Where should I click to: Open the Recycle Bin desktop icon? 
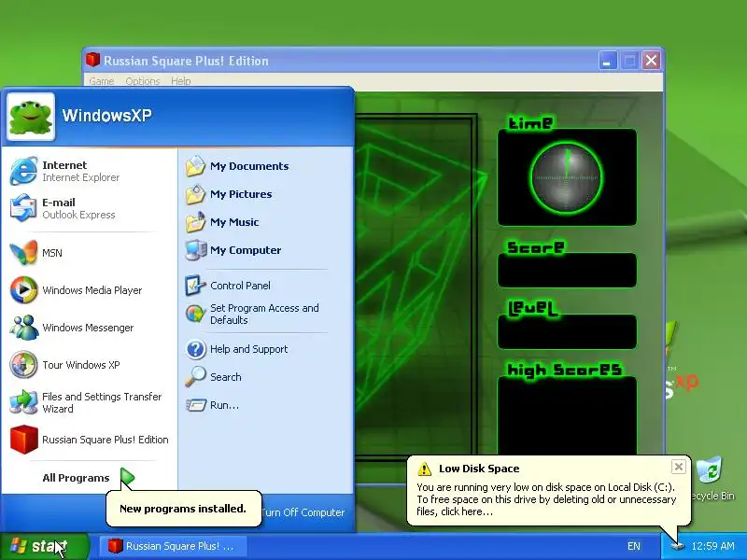[x=710, y=470]
